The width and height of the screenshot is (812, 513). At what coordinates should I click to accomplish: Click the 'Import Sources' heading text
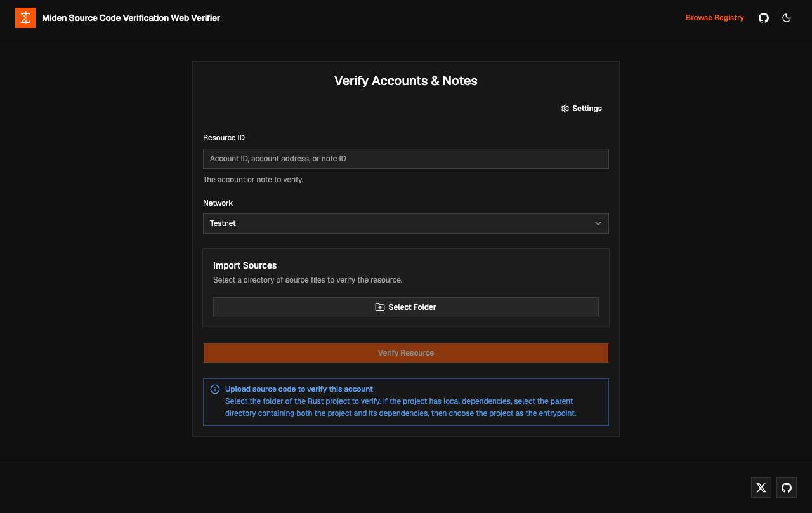tap(245, 265)
